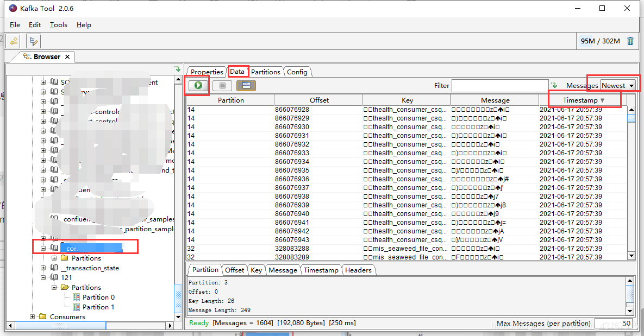The image size is (644, 336).
Task: Expand the _transaction_state topic node
Action: (x=43, y=268)
